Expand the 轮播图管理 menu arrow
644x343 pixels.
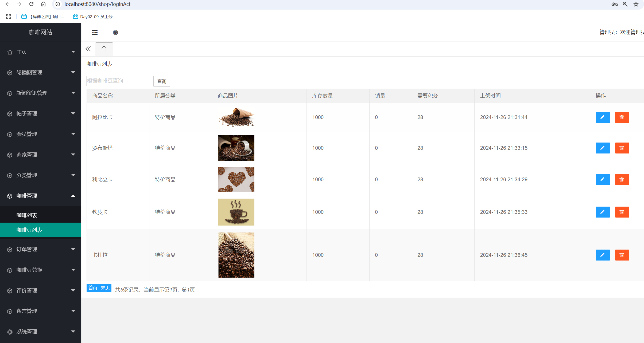[73, 72]
